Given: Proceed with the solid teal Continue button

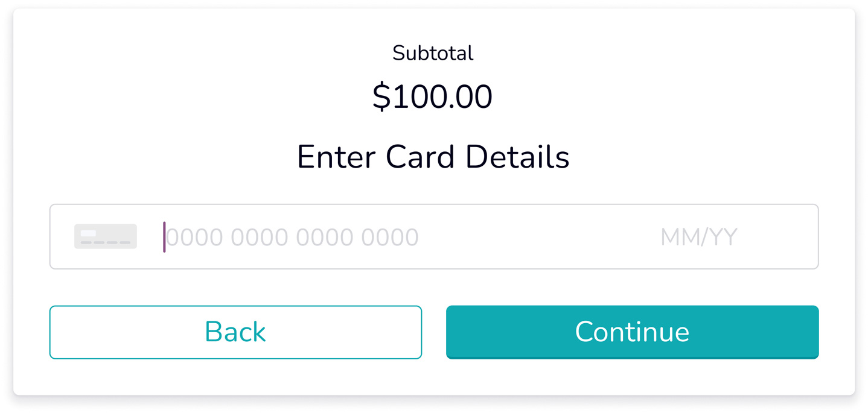Looking at the screenshot, I should click(632, 332).
